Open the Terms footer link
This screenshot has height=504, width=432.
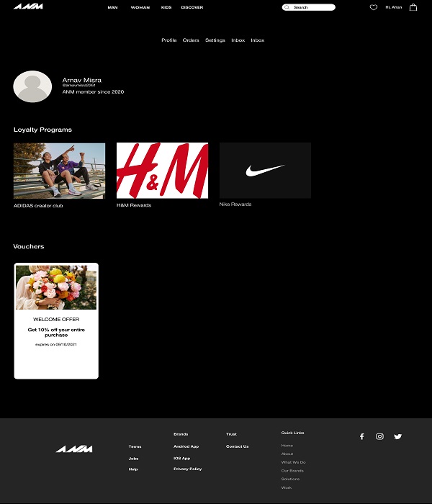click(x=135, y=446)
